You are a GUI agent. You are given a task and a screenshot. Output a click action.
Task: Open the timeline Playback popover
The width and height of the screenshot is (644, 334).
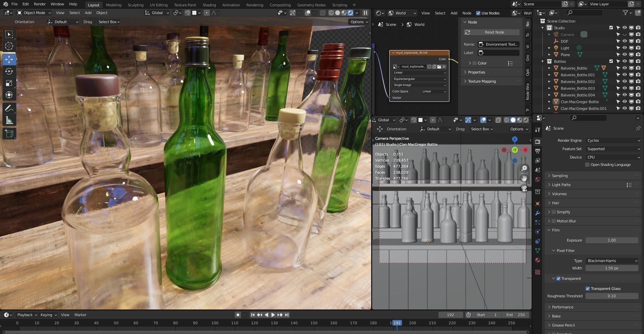click(x=27, y=315)
